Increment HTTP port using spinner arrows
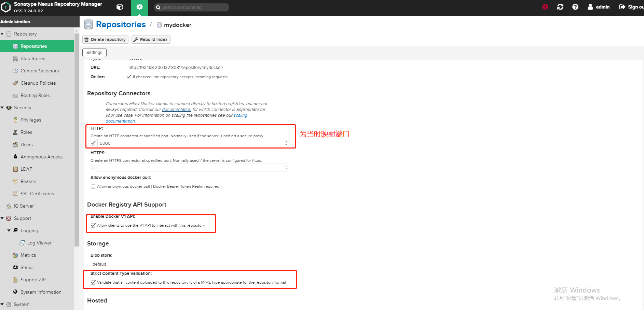This screenshot has height=310, width=644. tap(286, 141)
